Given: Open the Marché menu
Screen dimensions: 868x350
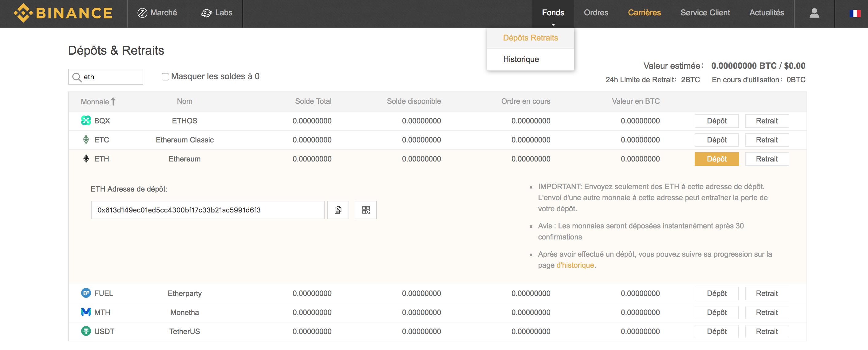Looking at the screenshot, I should click(x=157, y=13).
